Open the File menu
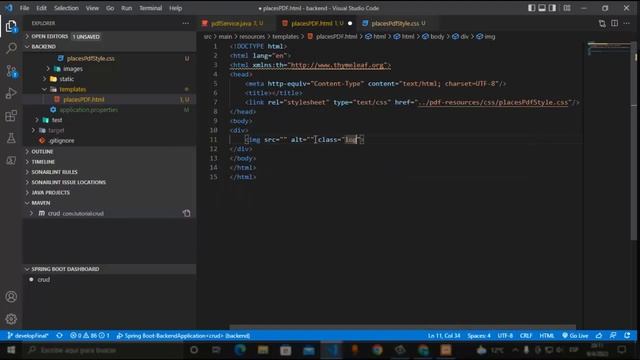The height and width of the screenshot is (360, 640). [x=24, y=8]
